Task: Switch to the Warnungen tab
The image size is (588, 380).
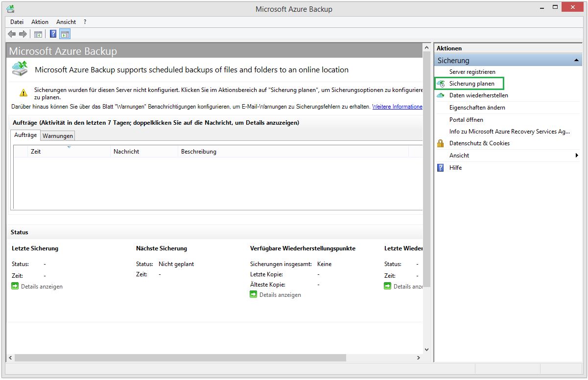Action: pyautogui.click(x=57, y=135)
